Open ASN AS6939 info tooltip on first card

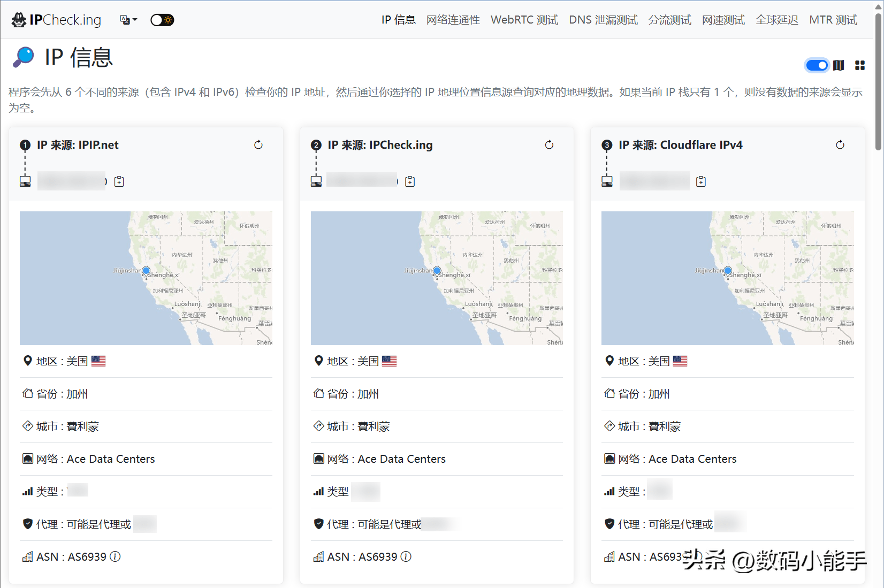pos(115,556)
